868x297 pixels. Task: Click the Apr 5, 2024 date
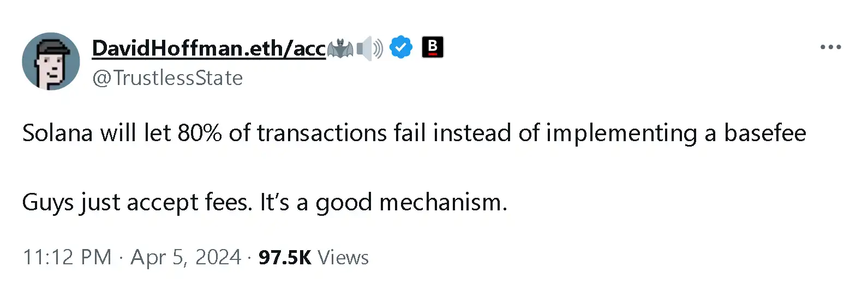[185, 257]
